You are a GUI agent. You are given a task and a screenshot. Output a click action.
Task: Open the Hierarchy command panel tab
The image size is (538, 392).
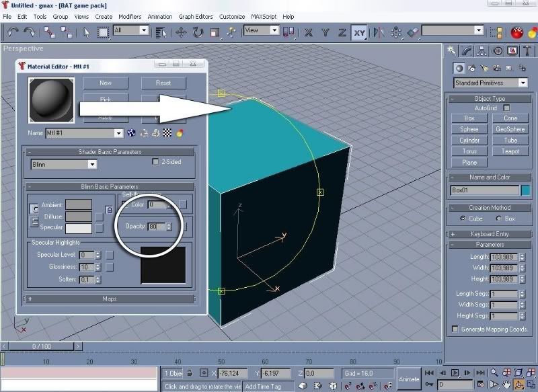coord(482,51)
